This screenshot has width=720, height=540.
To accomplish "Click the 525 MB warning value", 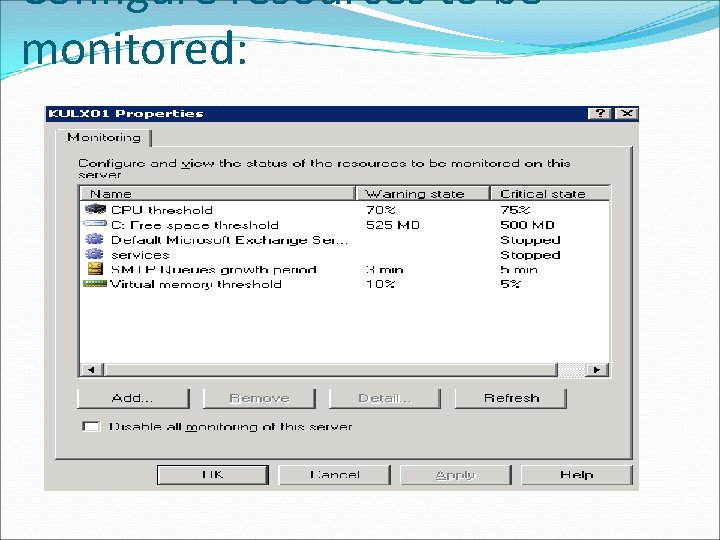I will click(x=393, y=225).
